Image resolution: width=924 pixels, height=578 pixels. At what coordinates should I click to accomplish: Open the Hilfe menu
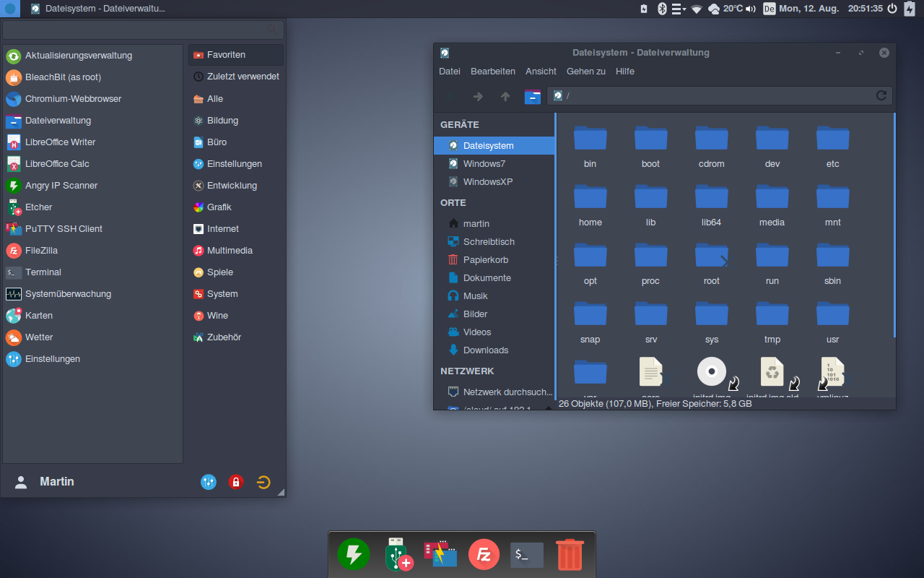(625, 72)
